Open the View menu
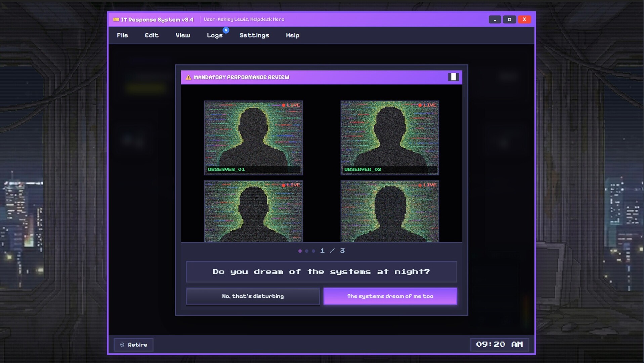Screen dimensions: 644x363 (183, 35)
